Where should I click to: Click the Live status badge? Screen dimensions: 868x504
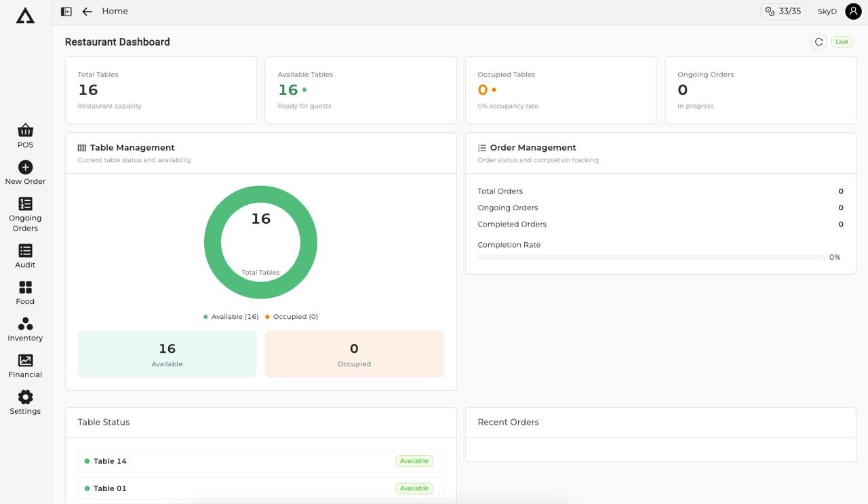[842, 42]
